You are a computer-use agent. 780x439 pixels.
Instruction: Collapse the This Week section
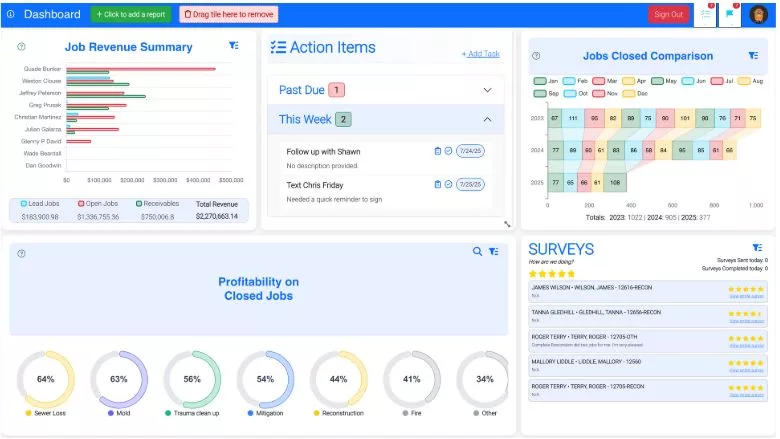coord(487,119)
